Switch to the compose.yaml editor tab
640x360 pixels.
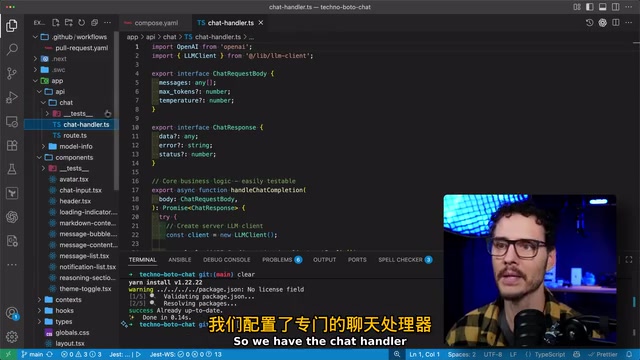tap(155, 23)
